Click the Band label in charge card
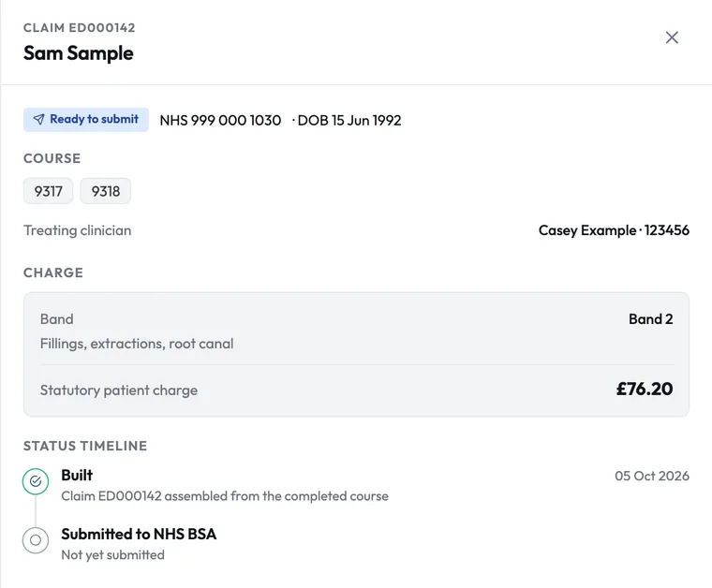712x588 pixels. point(57,319)
